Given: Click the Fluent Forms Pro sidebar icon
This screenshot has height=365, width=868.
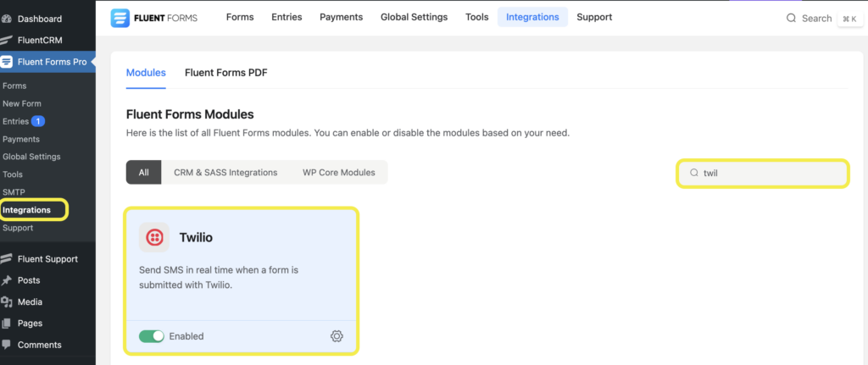Looking at the screenshot, I should coord(7,61).
